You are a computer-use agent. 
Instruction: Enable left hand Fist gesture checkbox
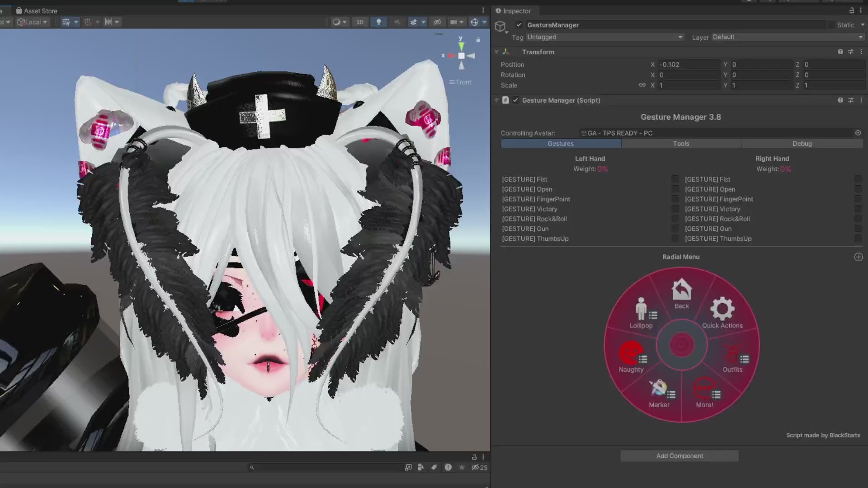coord(675,179)
